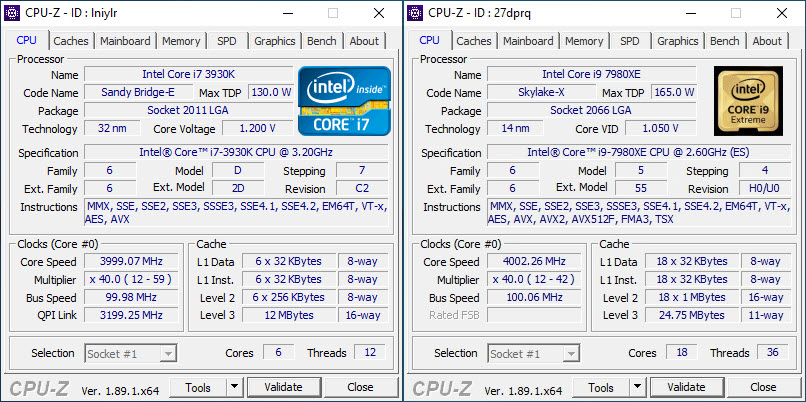Click the 165.0 W Max TDP value
This screenshot has height=402, width=806.
[673, 92]
